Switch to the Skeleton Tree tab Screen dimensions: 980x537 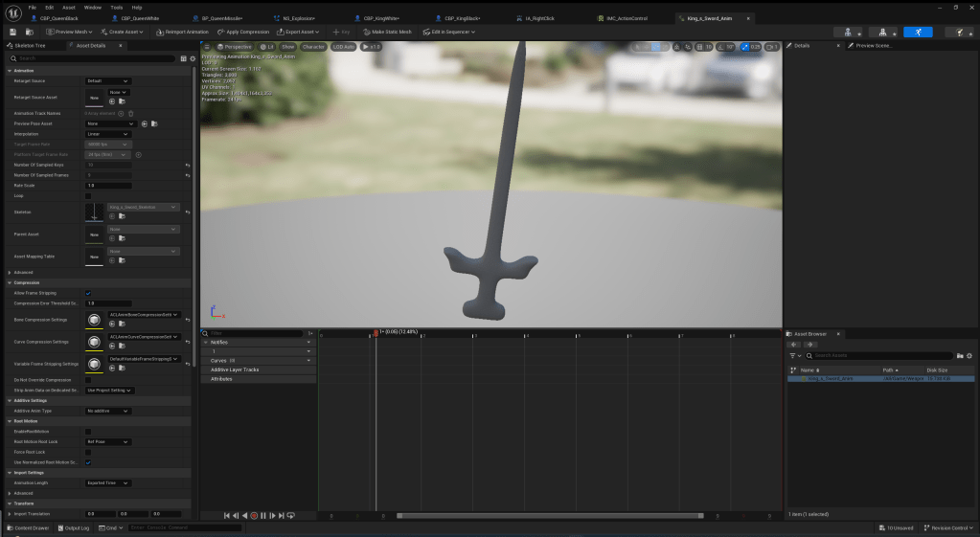coord(32,45)
